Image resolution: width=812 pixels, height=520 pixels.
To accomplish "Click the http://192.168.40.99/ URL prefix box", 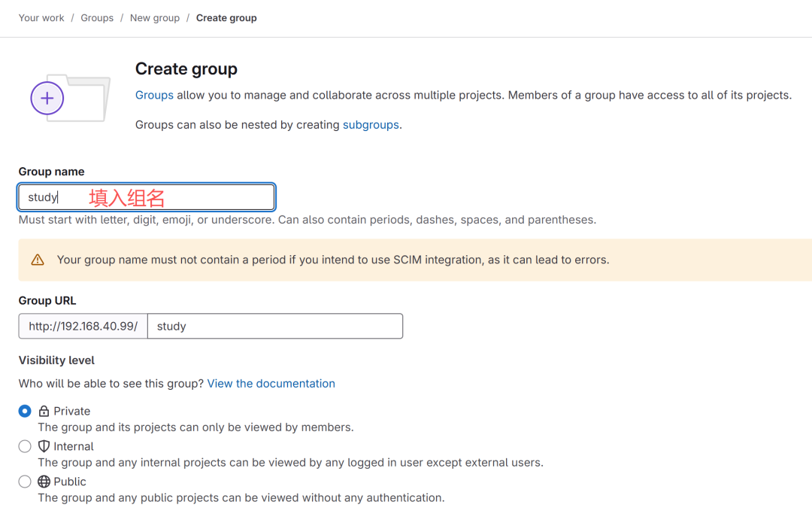I will point(83,327).
